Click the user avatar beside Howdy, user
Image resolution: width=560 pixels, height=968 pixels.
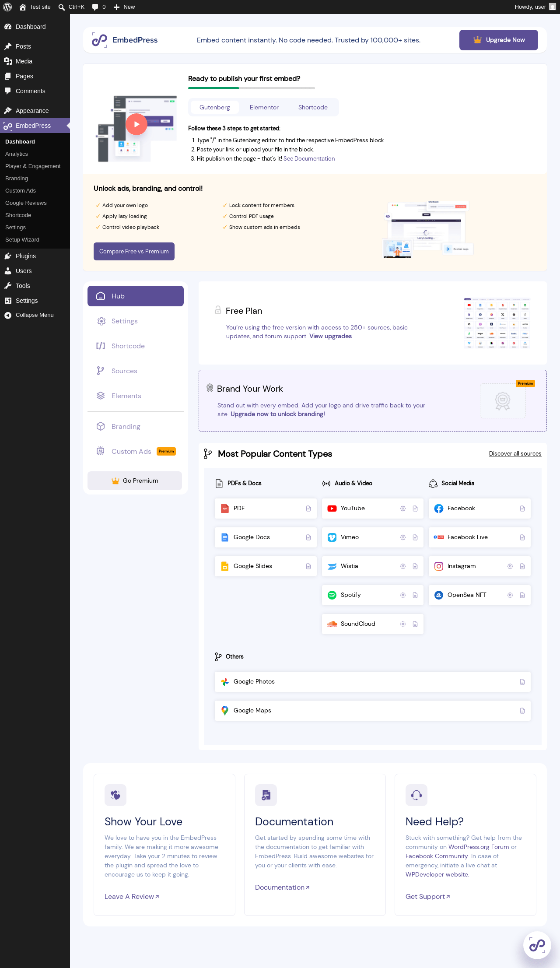click(x=553, y=7)
